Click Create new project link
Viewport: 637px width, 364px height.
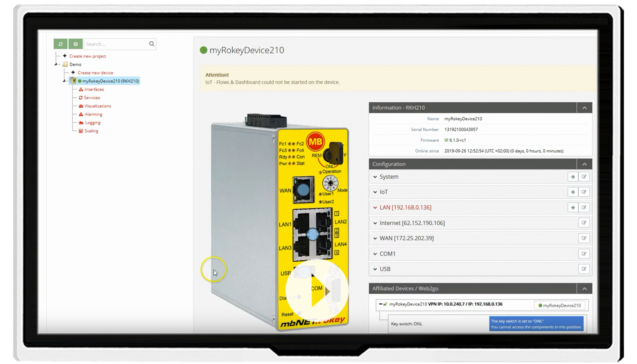coord(88,56)
